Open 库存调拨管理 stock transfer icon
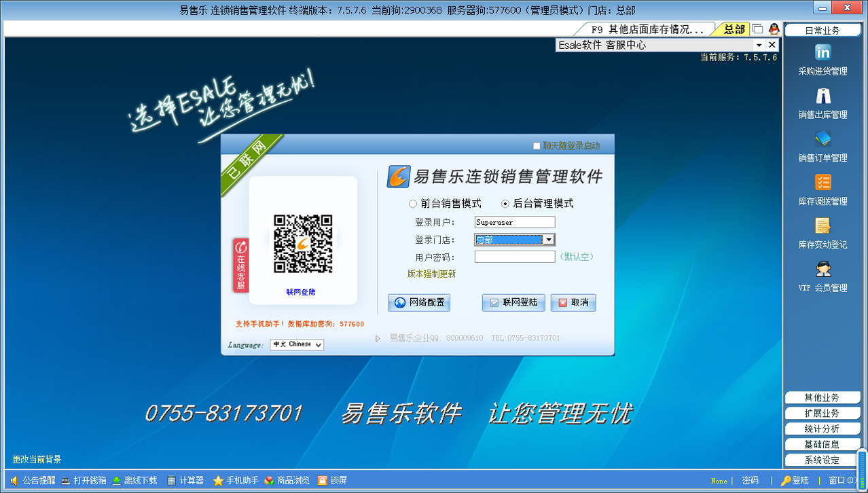868x493 pixels. tap(822, 183)
